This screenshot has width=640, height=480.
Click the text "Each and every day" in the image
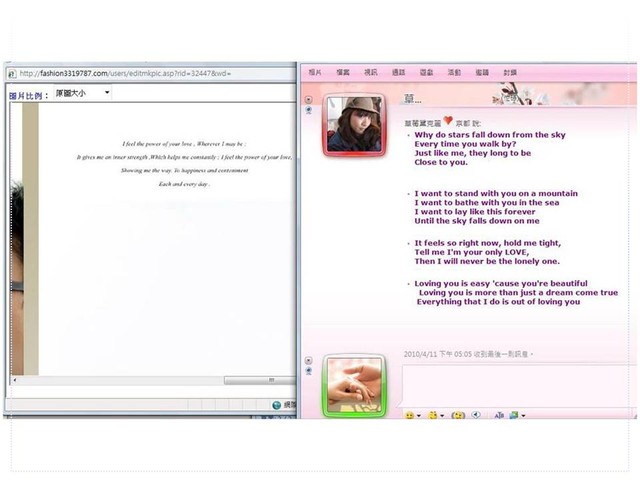coord(184,184)
